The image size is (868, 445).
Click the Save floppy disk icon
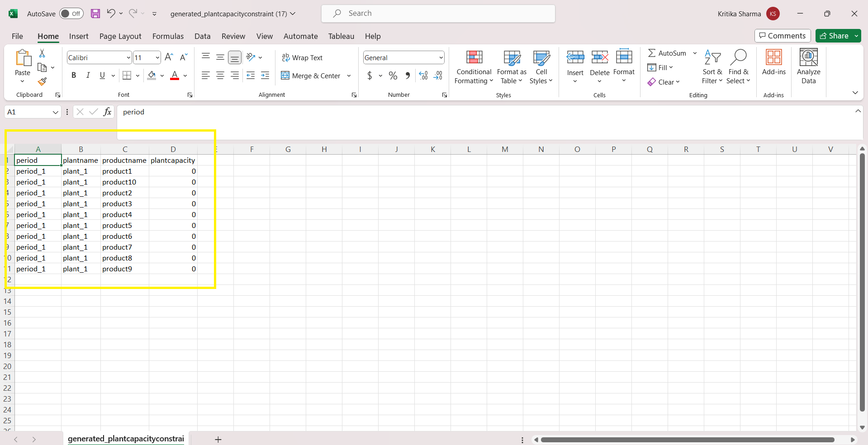[95, 14]
